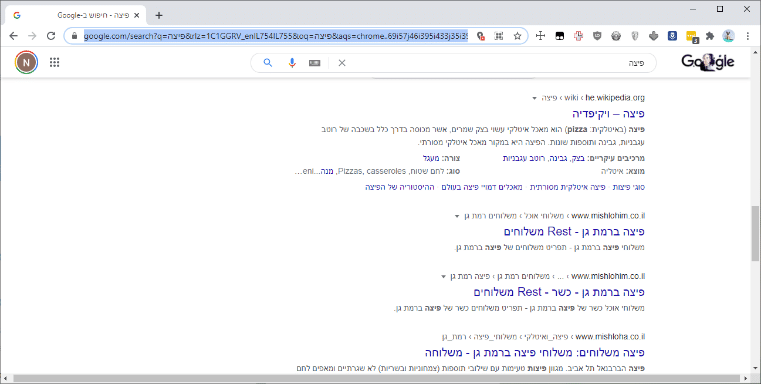Open Chrome's three-dot menu

click(747, 35)
